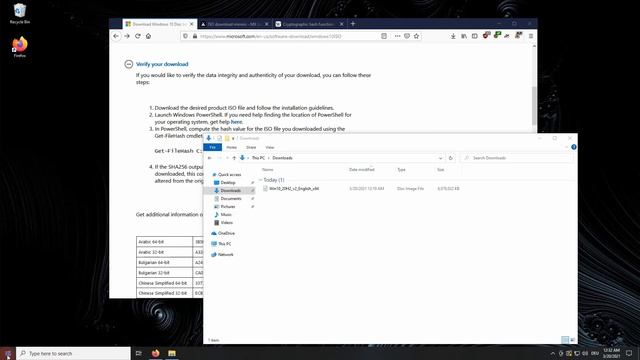The image size is (640, 360).
Task: Click Search Downloads field
Action: click(516, 158)
